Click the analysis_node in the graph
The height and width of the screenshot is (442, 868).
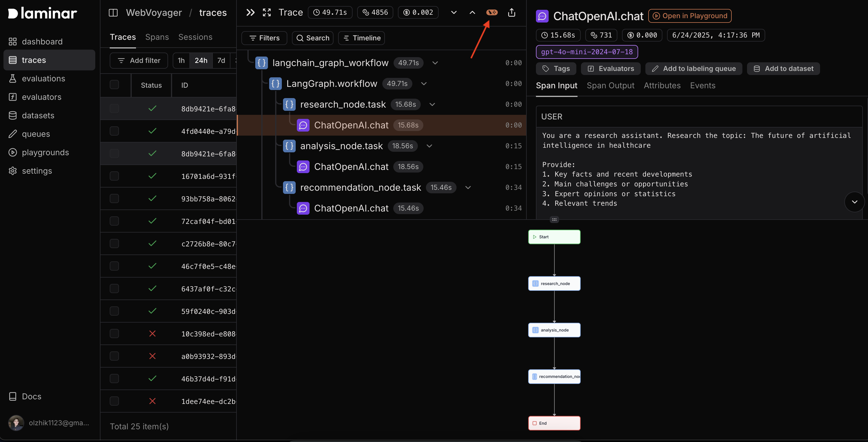coord(554,330)
